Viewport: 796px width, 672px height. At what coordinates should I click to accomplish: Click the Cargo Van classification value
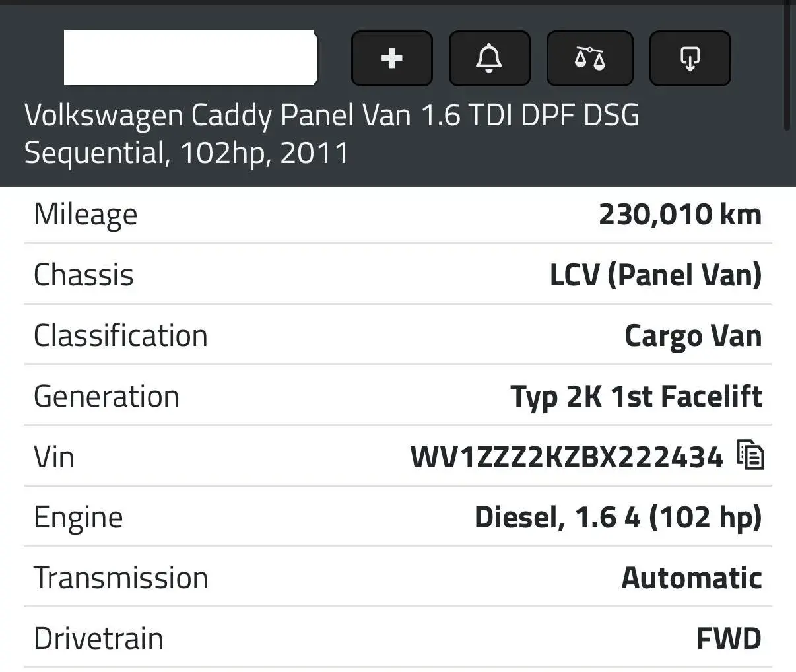point(693,336)
